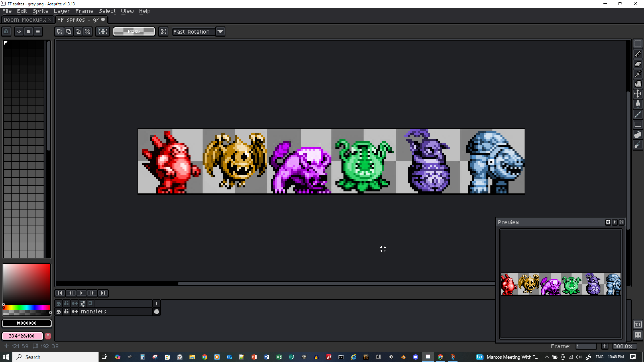The height and width of the screenshot is (362, 644).
Task: Open the Help menu
Action: 145,11
